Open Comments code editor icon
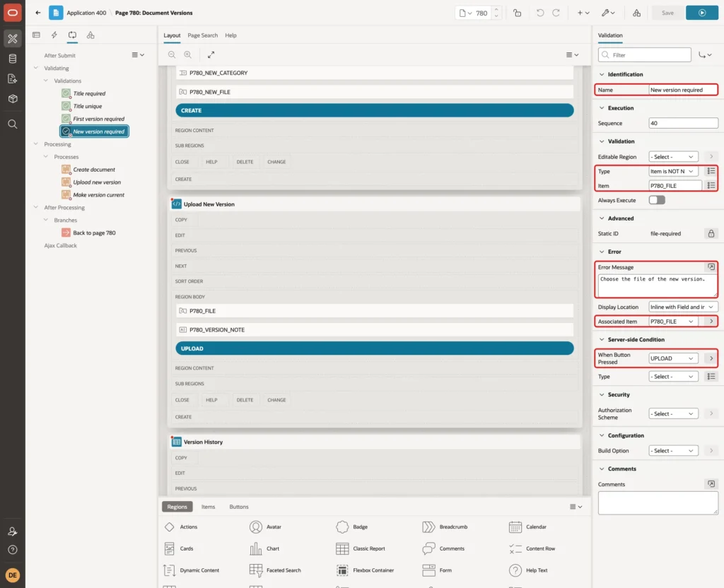 coord(711,483)
